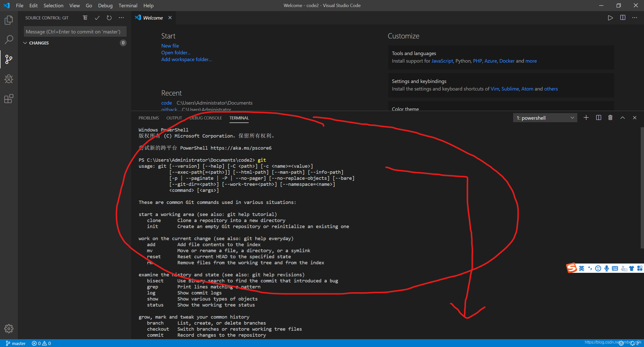Close the terminal panel

(x=635, y=118)
